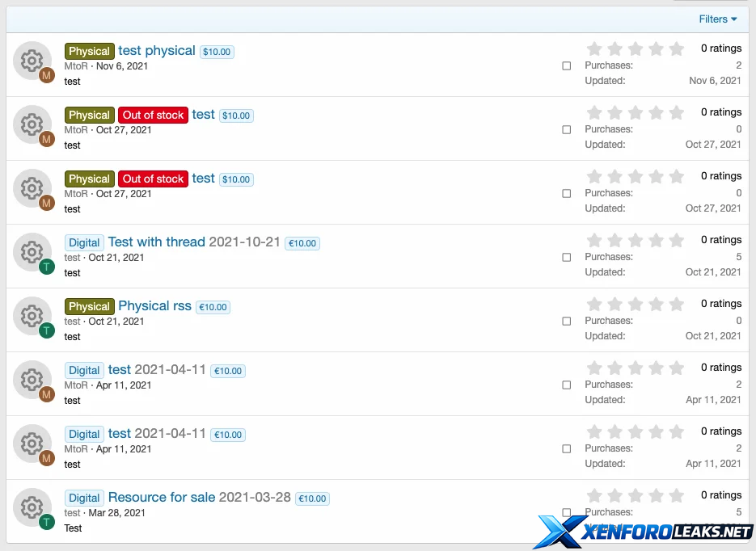The height and width of the screenshot is (551, 756).
Task: Check the box on 'Physical rss' row
Action: [x=567, y=322]
